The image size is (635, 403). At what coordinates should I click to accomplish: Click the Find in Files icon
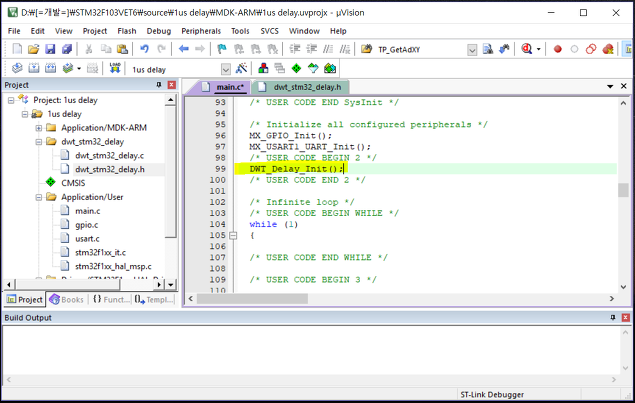pos(366,49)
